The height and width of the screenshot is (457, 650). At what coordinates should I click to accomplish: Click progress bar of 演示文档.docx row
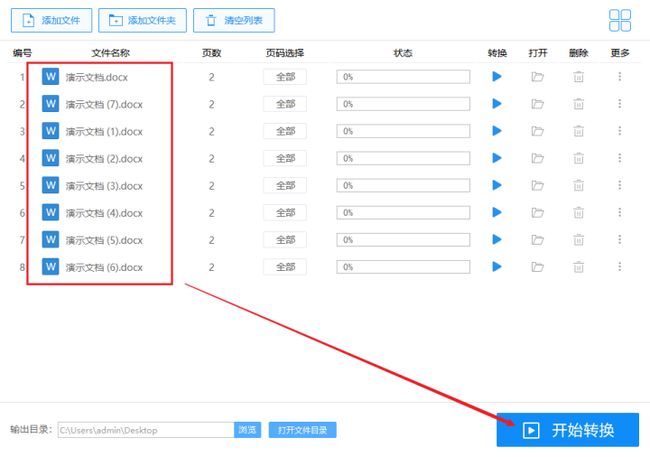tap(403, 77)
